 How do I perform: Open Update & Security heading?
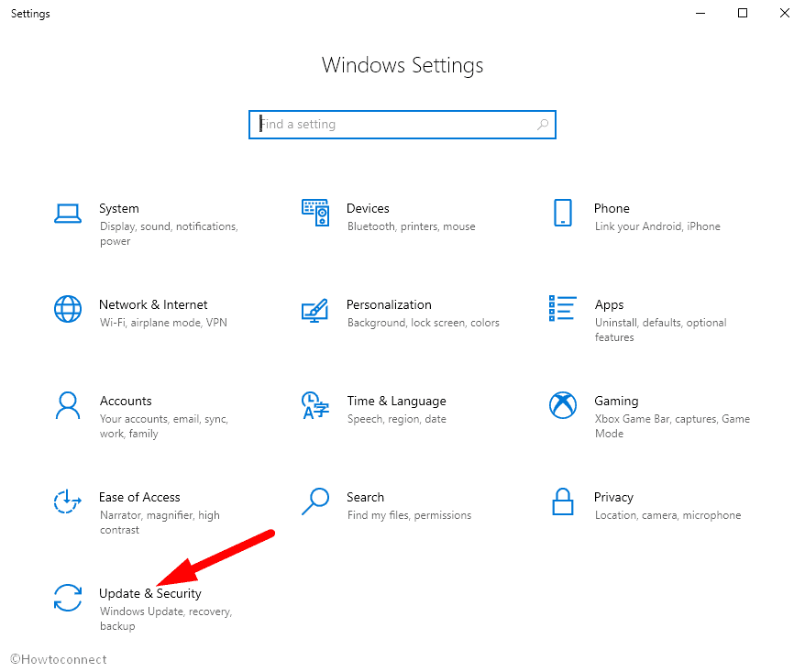coord(150,594)
